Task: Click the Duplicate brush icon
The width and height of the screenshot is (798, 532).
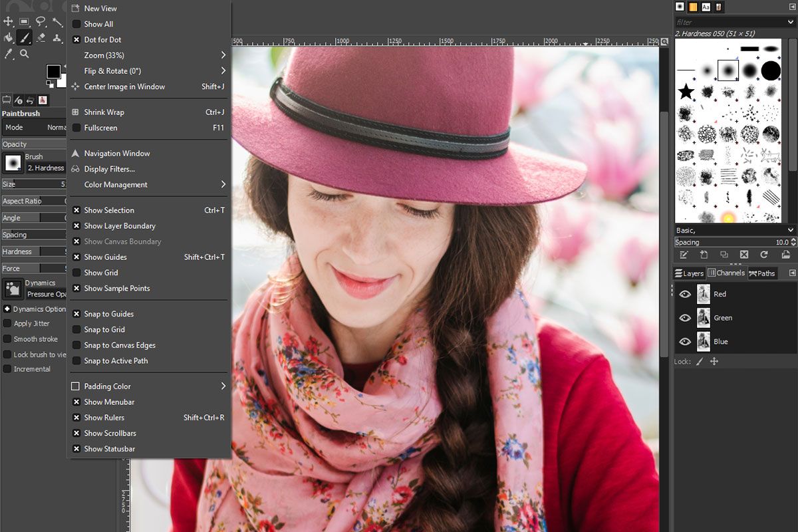Action: point(724,255)
